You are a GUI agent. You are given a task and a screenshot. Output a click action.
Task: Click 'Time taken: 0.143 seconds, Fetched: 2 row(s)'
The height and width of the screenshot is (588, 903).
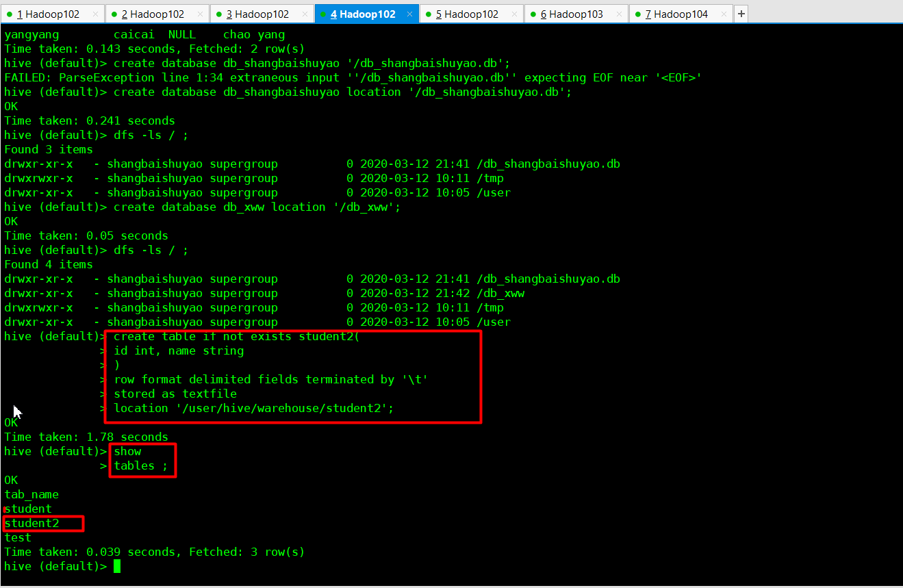coord(154,49)
